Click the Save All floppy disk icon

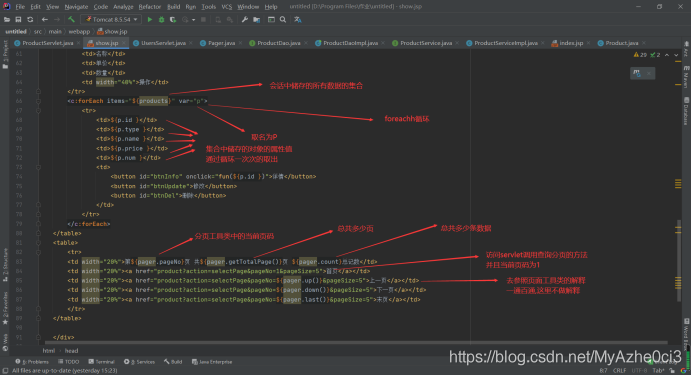pos(18,19)
